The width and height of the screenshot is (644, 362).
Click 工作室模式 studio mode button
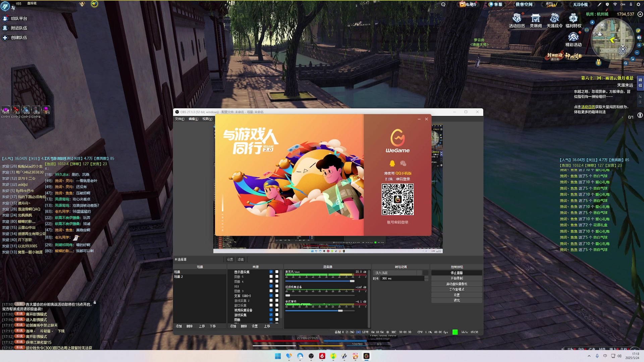pyautogui.click(x=457, y=289)
